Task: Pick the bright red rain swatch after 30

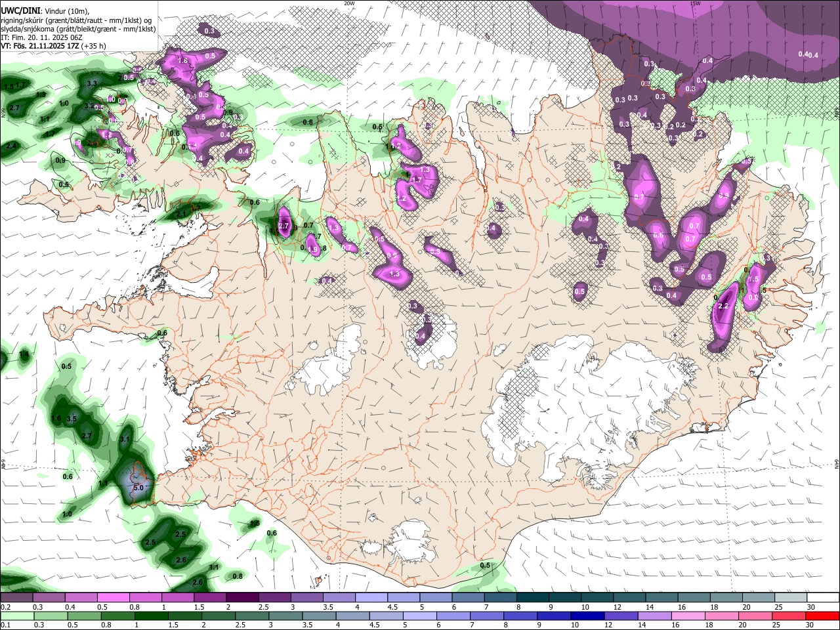Action: click(822, 616)
